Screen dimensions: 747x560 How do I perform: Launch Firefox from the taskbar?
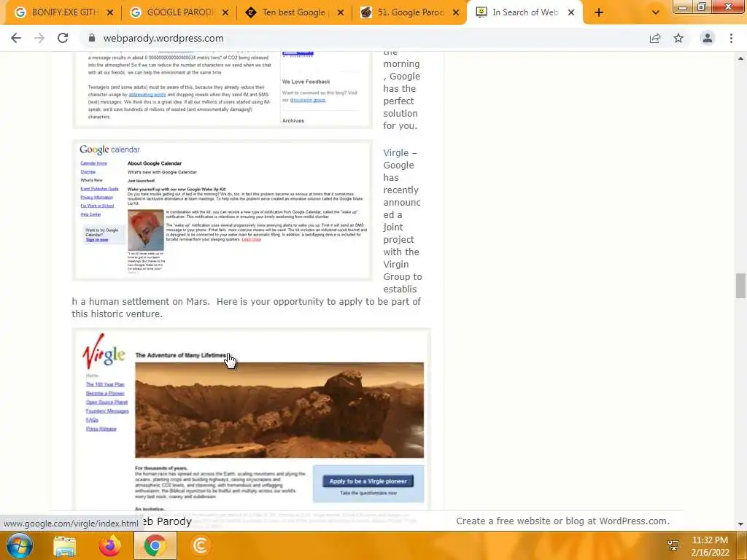pos(109,545)
